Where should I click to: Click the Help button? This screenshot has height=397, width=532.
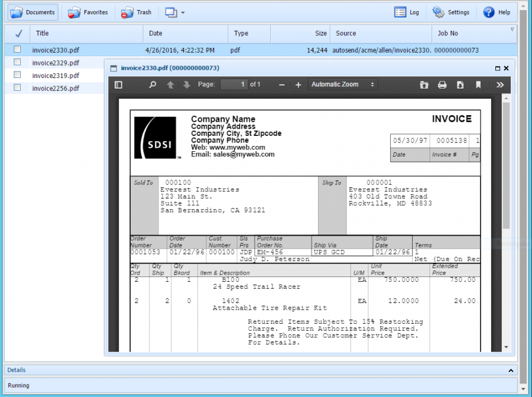tap(497, 12)
